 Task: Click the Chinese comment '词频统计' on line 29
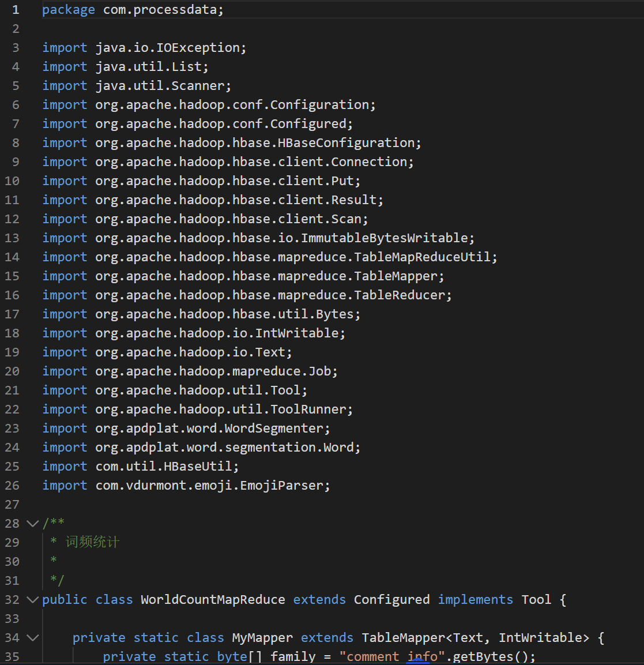click(x=93, y=542)
